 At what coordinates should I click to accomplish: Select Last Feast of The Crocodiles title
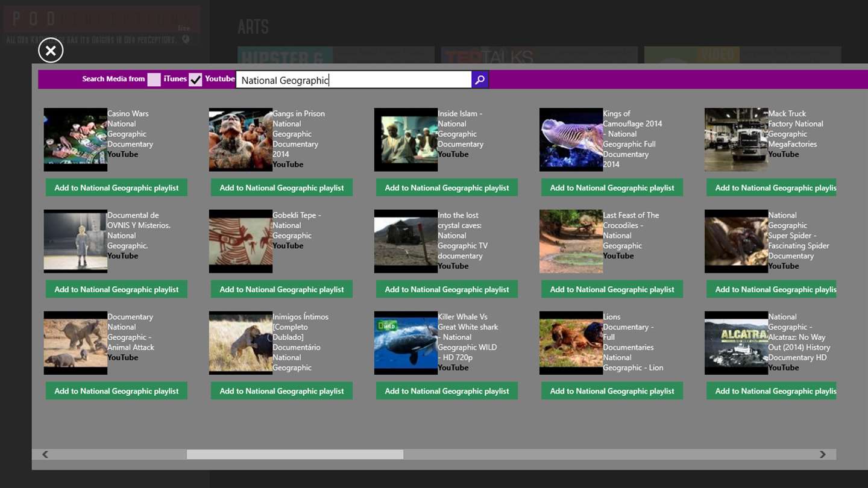(631, 231)
